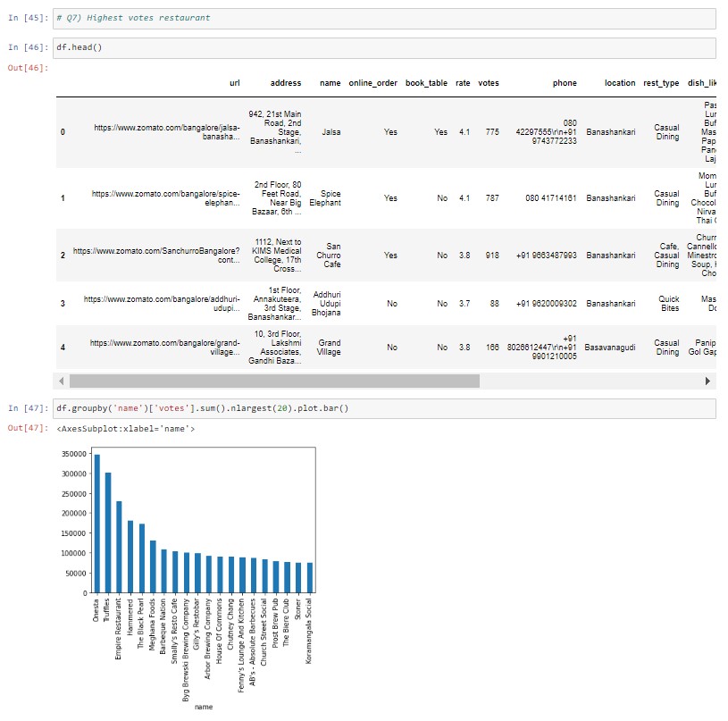Select the df.head() code cell
Image resolution: width=728 pixels, height=721 pixels.
(x=179, y=46)
